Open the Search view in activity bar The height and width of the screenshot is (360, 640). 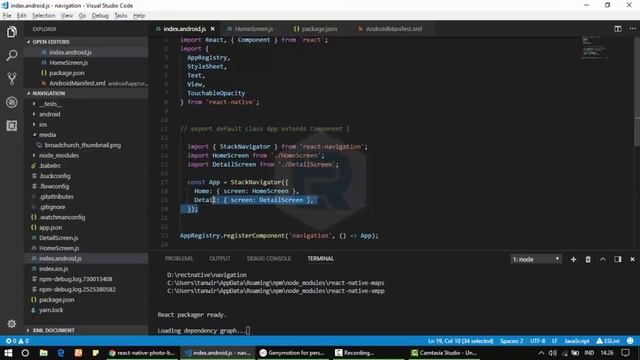coord(11,55)
